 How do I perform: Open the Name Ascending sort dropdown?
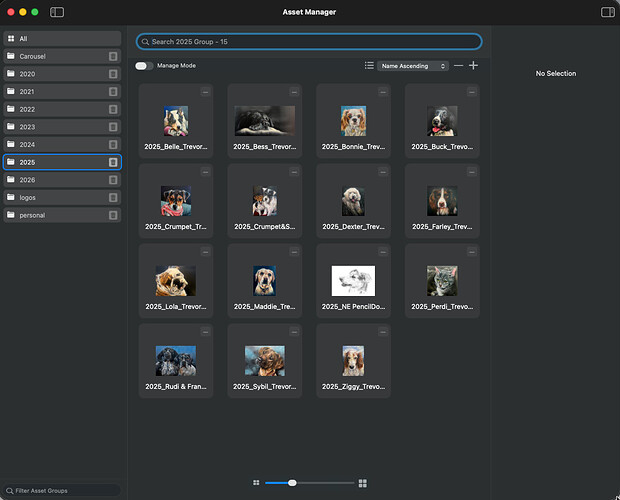pos(414,66)
